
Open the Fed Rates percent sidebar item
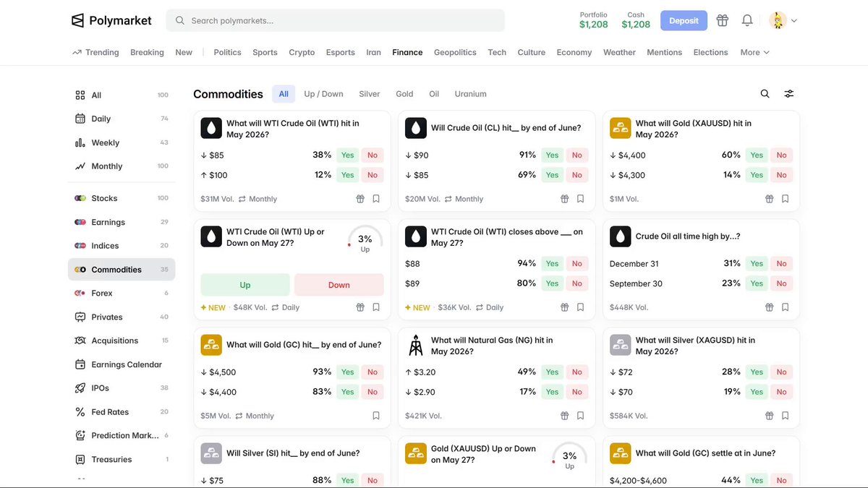(122, 412)
